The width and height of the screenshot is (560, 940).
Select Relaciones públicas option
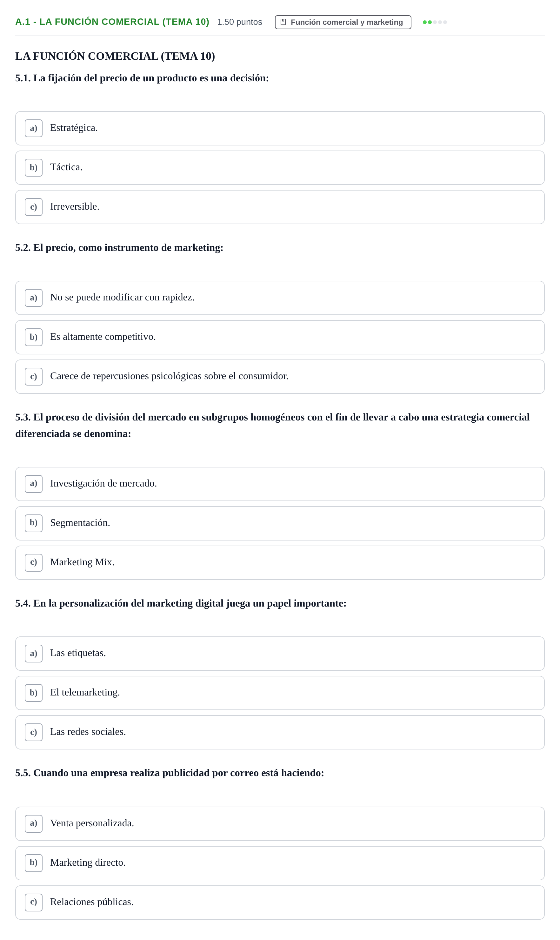pos(280,902)
